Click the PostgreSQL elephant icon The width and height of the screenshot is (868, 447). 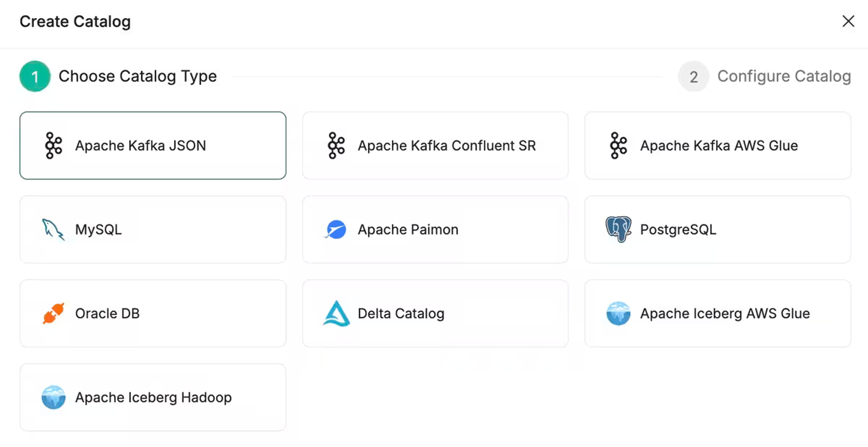618,229
